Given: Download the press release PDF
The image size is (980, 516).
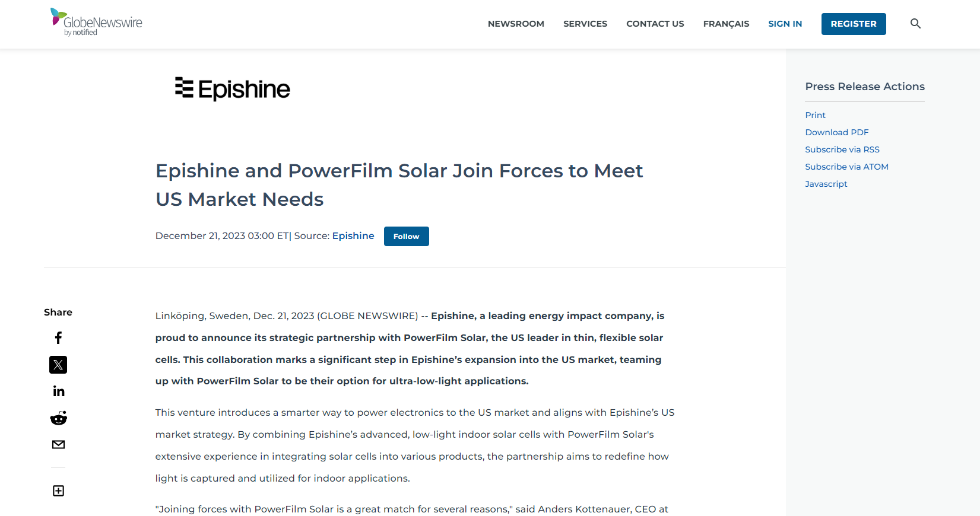Looking at the screenshot, I should 836,132.
